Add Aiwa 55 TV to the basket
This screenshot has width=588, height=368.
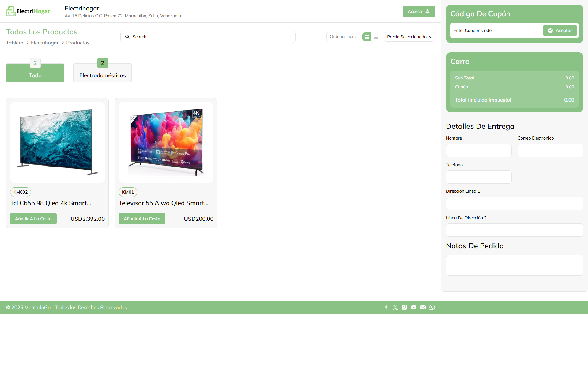[x=142, y=219]
